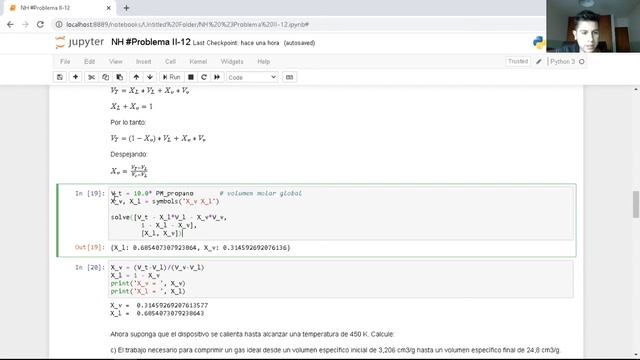Go forward in browser history
640x360 pixels.
click(x=25, y=24)
